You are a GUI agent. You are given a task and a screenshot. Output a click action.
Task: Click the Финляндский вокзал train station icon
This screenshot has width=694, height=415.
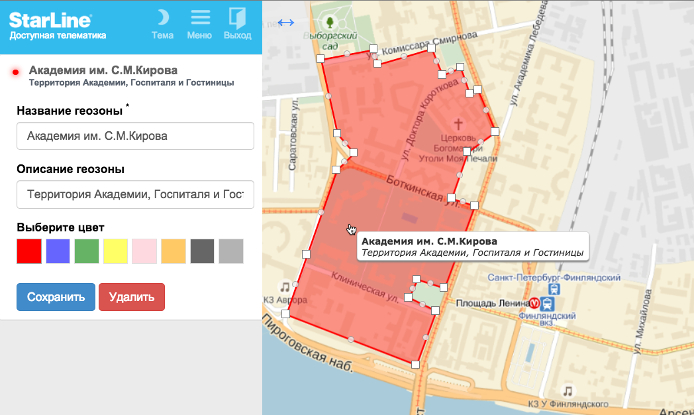click(547, 304)
